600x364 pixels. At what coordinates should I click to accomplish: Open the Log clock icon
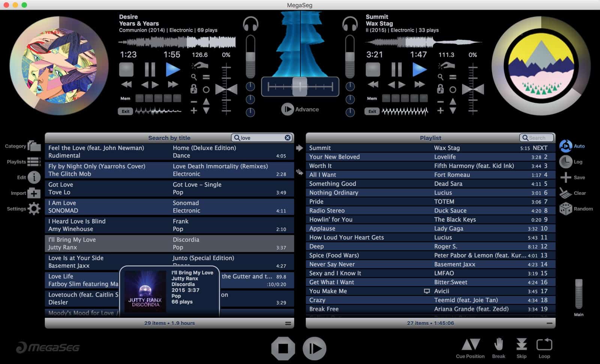(565, 162)
